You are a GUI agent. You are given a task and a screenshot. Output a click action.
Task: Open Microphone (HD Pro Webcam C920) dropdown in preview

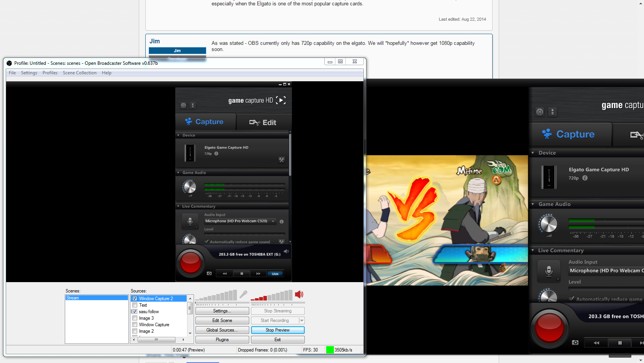coord(240,221)
